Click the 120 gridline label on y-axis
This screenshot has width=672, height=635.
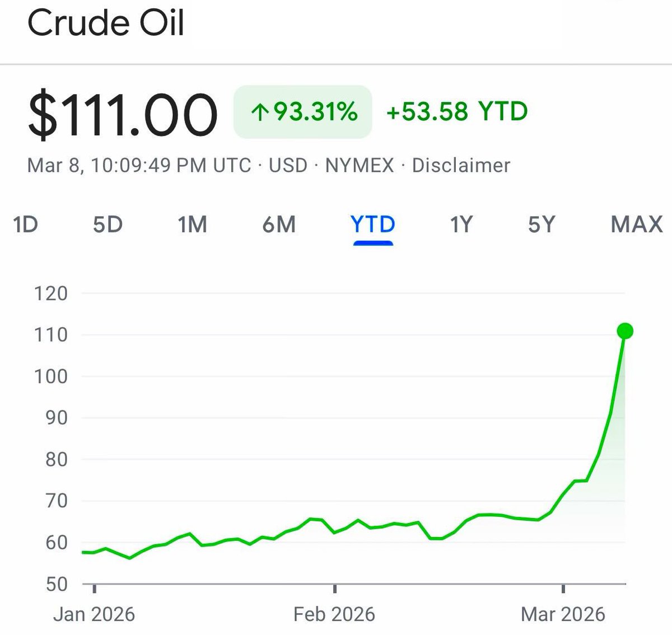tap(51, 293)
